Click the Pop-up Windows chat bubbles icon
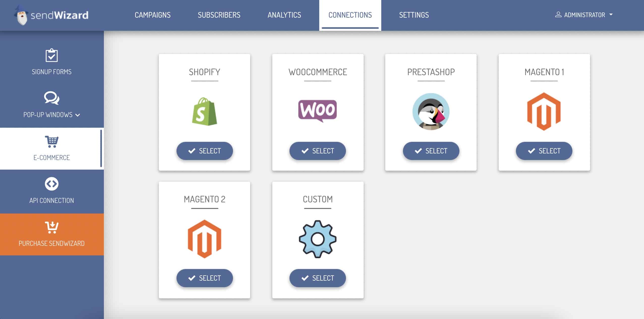The width and height of the screenshot is (644, 319). click(52, 98)
